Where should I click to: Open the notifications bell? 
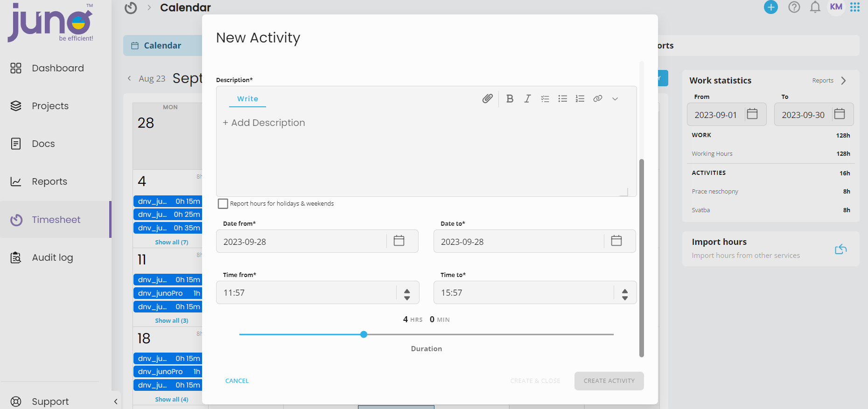coord(815,7)
